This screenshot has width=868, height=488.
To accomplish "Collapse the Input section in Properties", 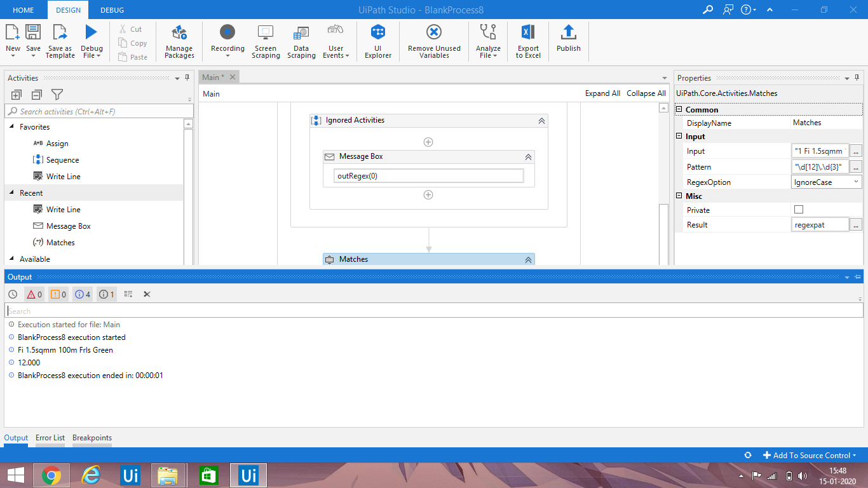I will pyautogui.click(x=679, y=137).
